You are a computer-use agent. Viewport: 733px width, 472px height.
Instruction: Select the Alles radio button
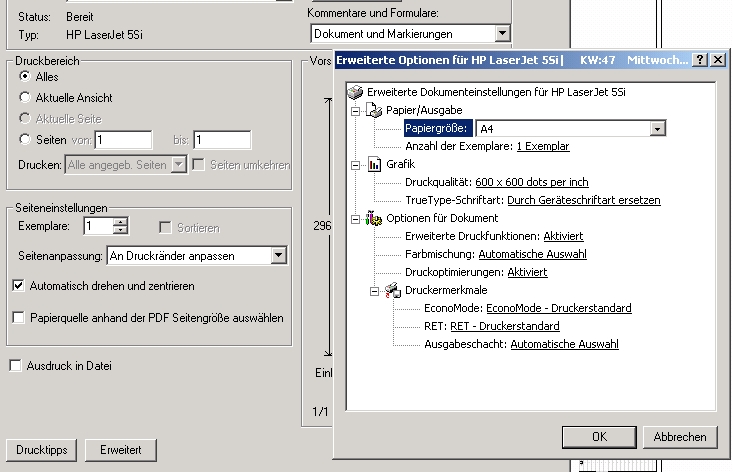tap(25, 76)
